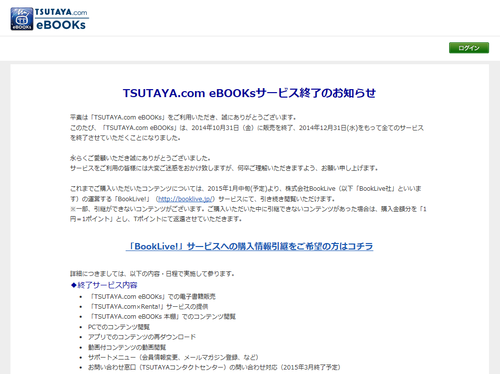Click the ◆終了サービス内容 section heading
Image resolution: width=500 pixels, height=374 pixels.
104,285
